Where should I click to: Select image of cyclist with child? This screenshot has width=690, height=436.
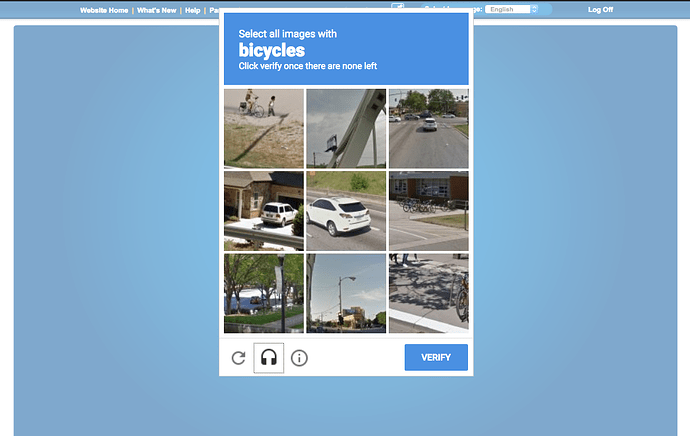264,128
